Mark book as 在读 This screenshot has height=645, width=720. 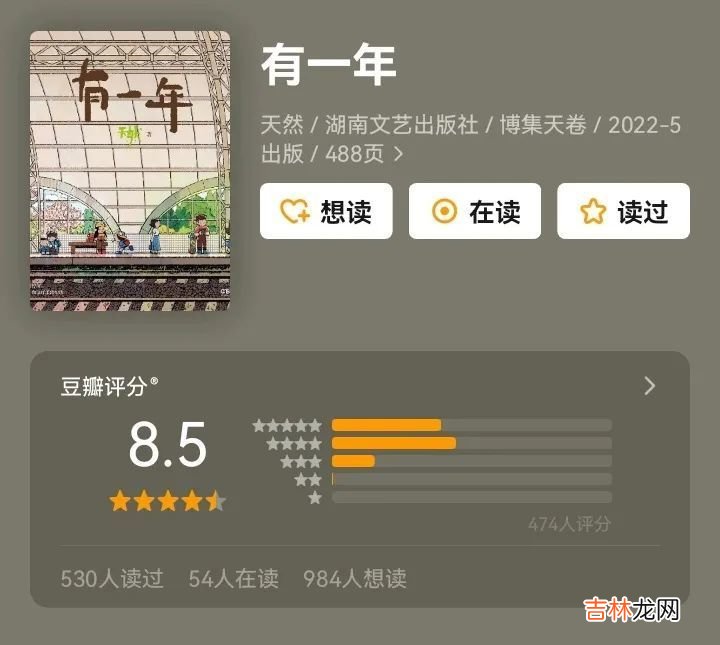point(475,211)
